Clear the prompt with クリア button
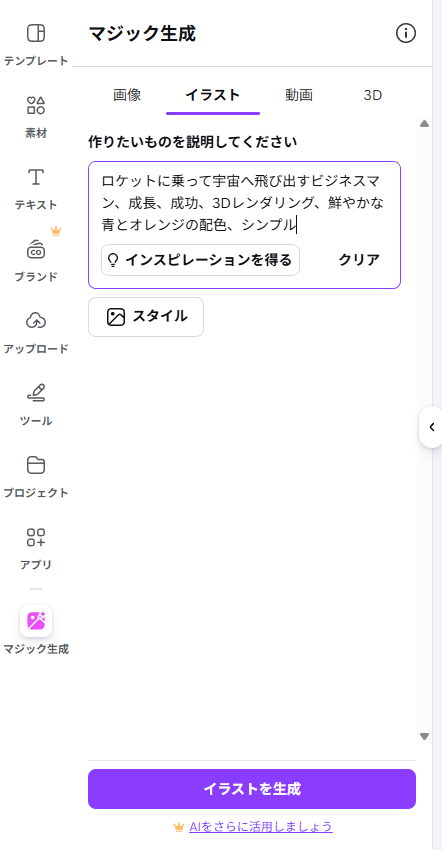This screenshot has width=442, height=850. point(359,260)
